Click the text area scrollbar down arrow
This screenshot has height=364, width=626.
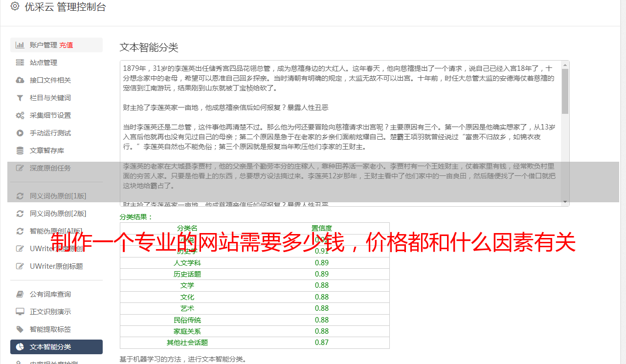565,202
